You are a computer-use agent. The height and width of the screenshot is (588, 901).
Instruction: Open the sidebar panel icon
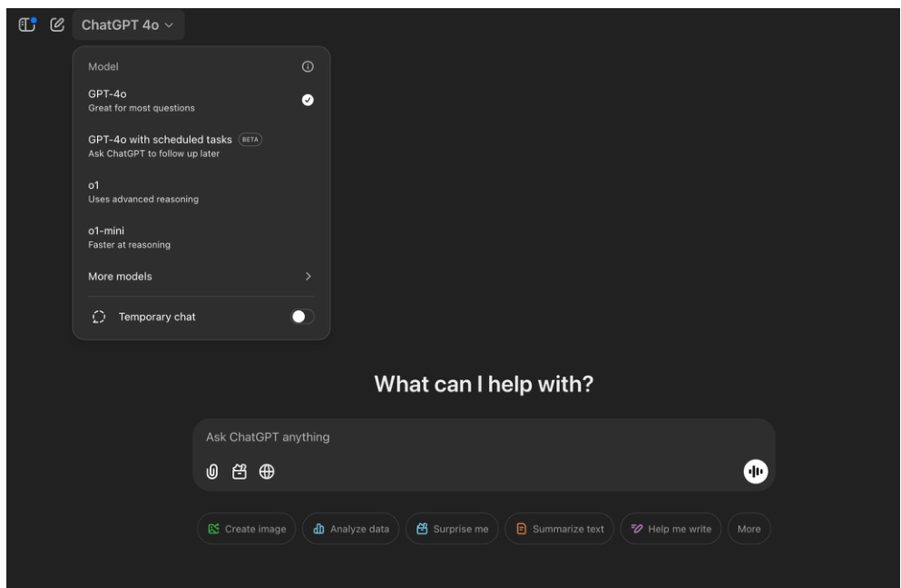[x=27, y=24]
